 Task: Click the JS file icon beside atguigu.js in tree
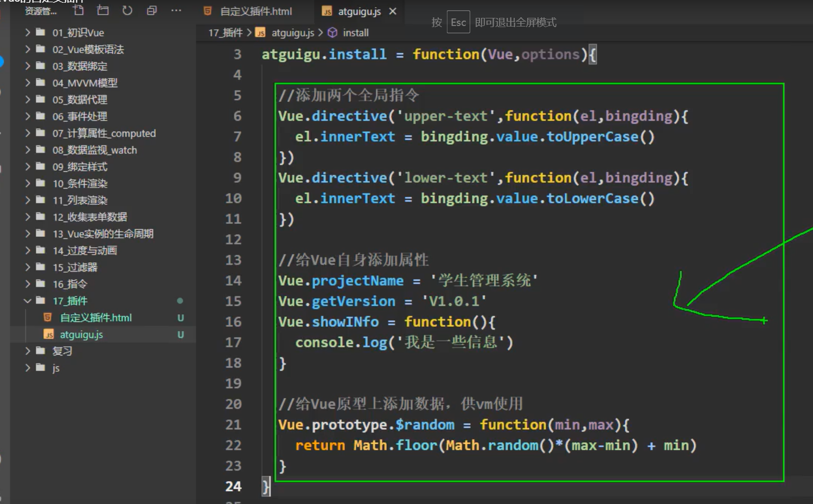48,334
